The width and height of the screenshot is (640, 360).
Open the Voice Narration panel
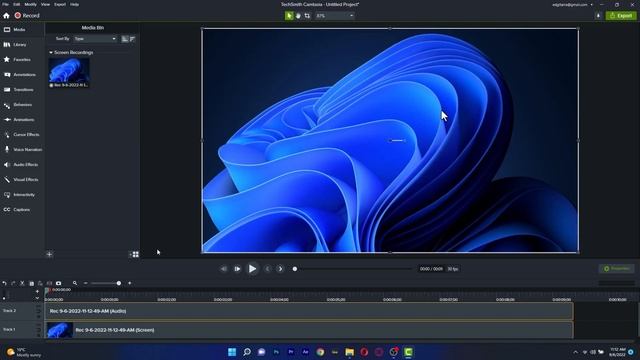coord(22,150)
